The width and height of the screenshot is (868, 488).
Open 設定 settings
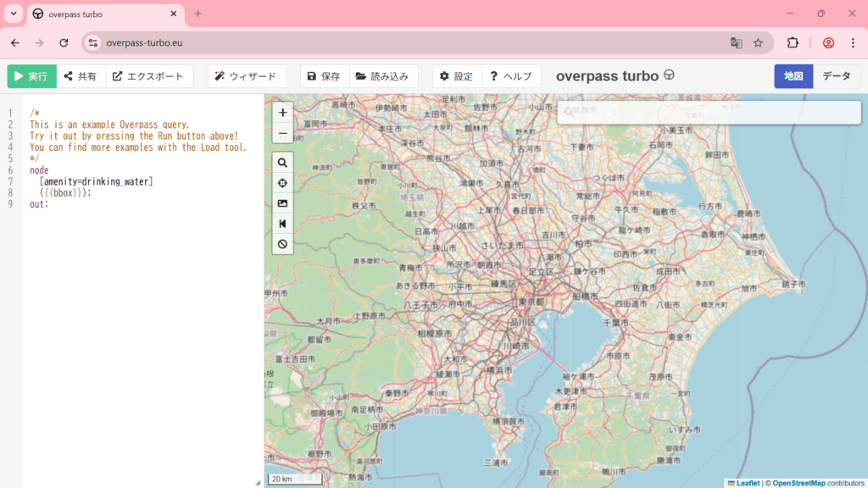click(x=457, y=76)
